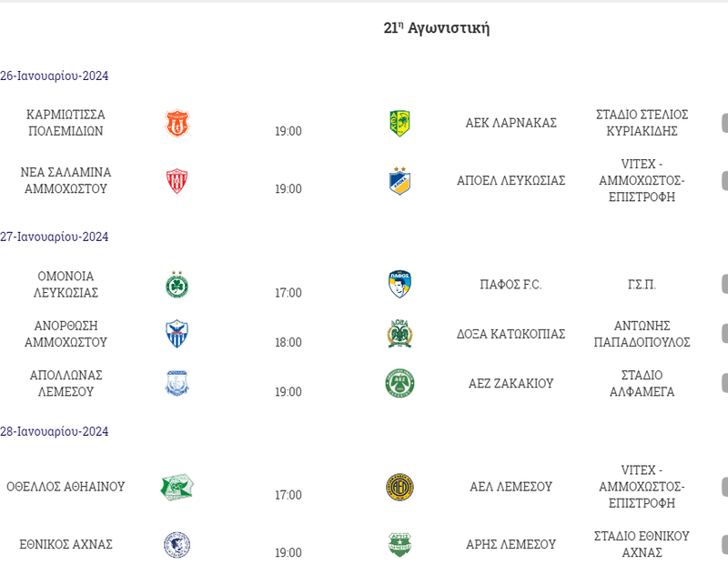Screen dimensions: 728x585
Task: Click the Othellos Athienou team logo
Action: pos(177,487)
